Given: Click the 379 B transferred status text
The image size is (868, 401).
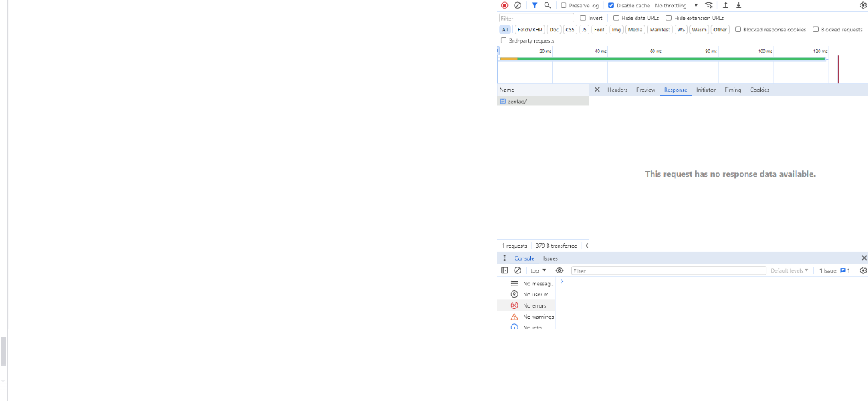Looking at the screenshot, I should [x=557, y=246].
